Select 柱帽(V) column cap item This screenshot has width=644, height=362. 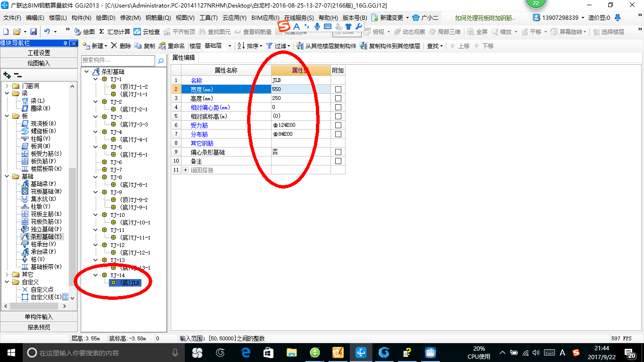pos(36,139)
